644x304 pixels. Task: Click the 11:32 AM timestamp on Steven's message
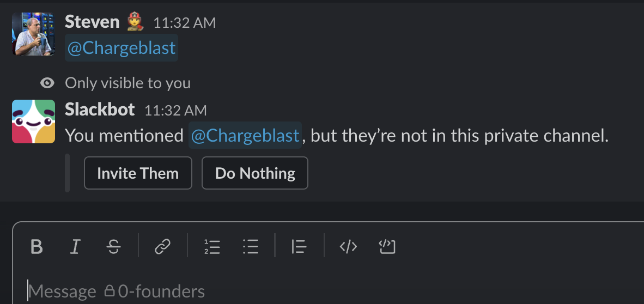point(184,22)
